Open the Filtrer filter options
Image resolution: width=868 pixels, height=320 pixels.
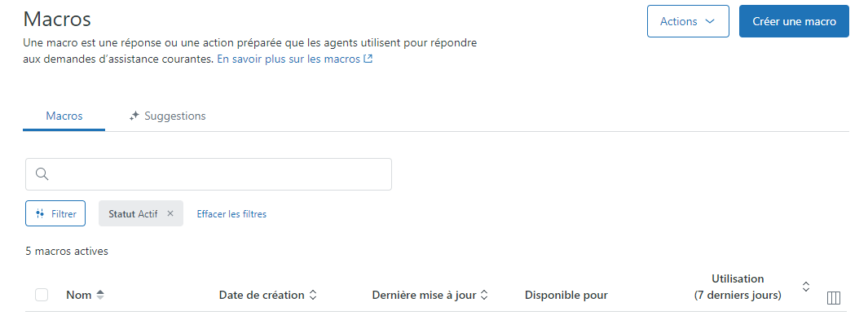pyautogui.click(x=55, y=213)
